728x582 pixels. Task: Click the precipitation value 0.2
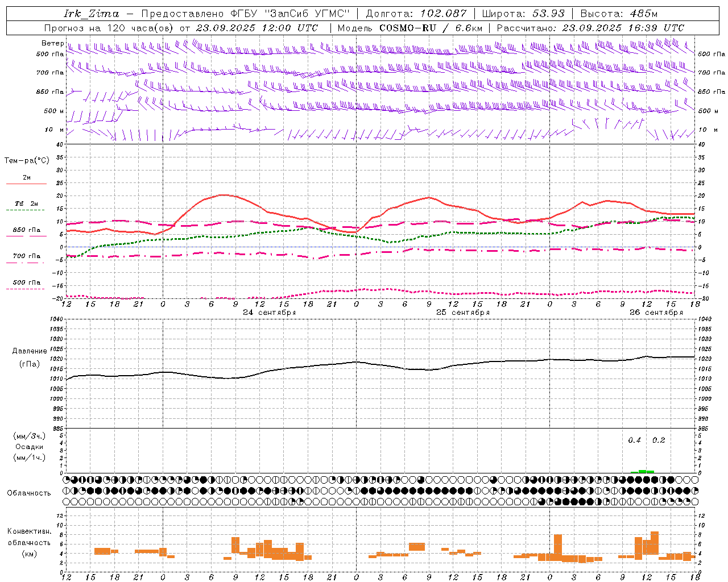tap(659, 440)
